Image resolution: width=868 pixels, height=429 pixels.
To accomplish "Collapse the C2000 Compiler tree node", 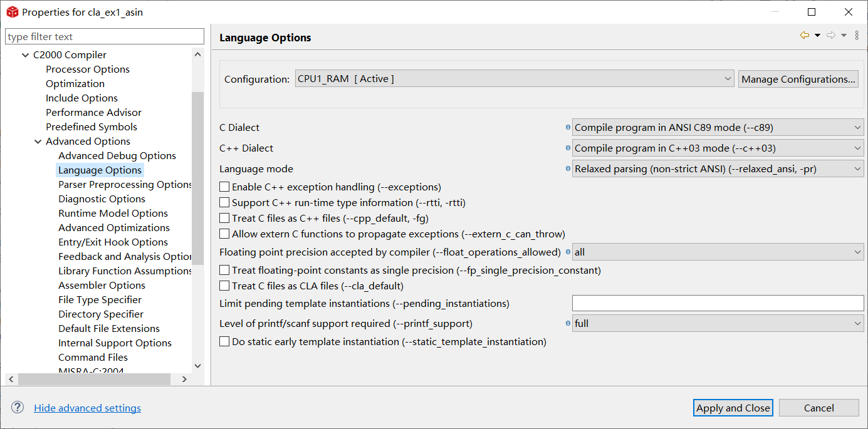I will click(26, 55).
